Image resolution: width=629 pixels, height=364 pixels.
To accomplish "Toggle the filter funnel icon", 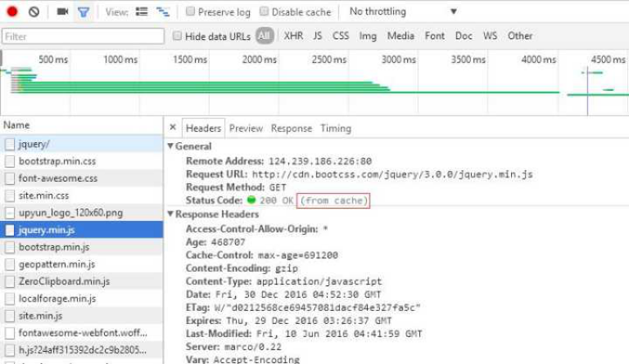I will point(84,12).
